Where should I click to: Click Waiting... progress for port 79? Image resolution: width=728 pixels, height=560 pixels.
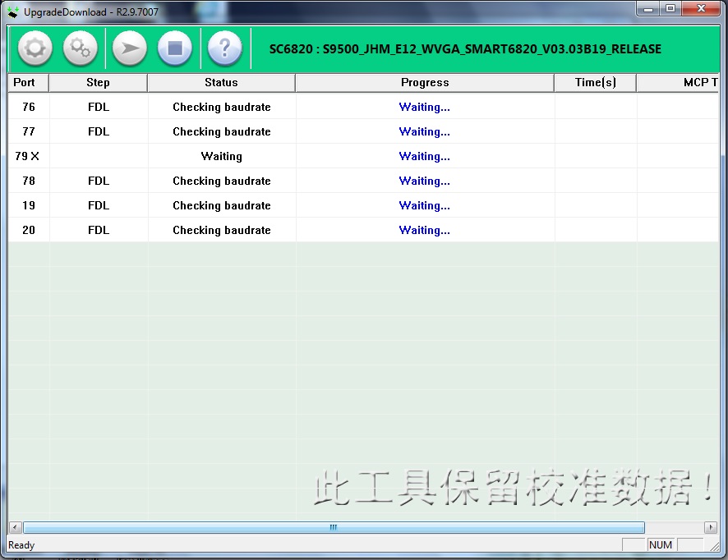(424, 156)
